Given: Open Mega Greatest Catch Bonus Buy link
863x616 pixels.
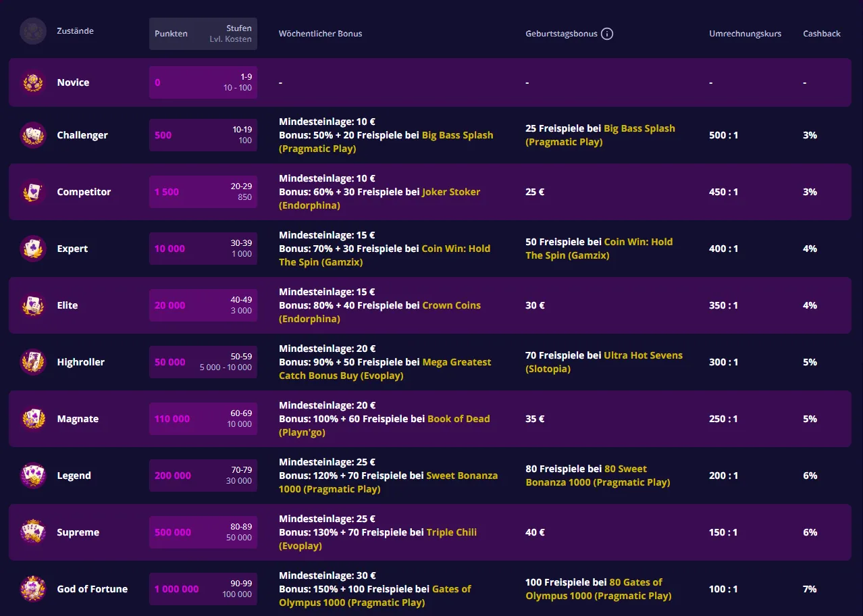Looking at the screenshot, I should [385, 369].
